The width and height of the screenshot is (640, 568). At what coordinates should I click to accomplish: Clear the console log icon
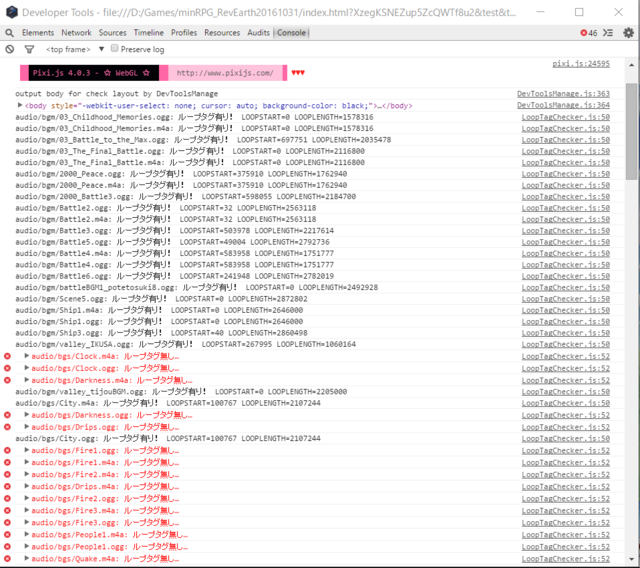9,49
